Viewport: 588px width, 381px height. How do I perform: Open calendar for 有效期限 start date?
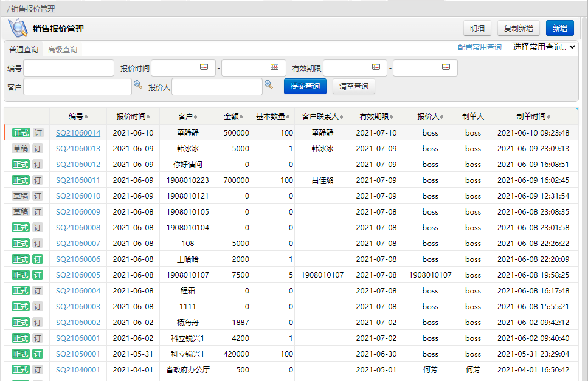pos(376,67)
